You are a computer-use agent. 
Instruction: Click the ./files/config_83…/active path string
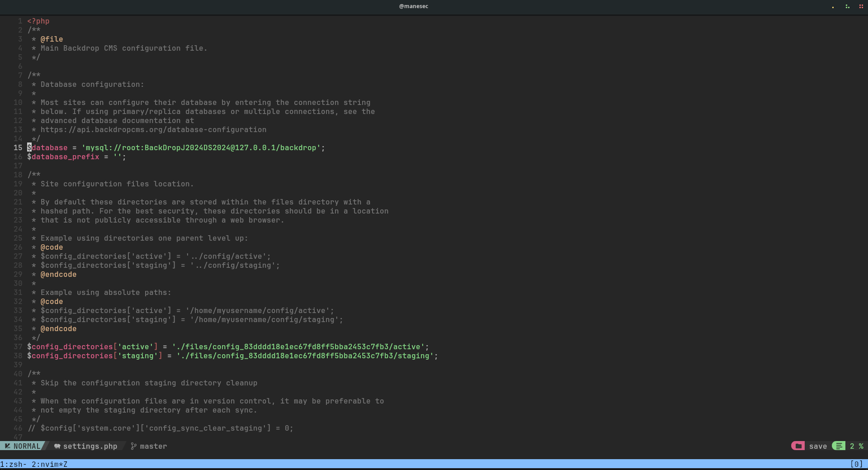click(x=298, y=347)
